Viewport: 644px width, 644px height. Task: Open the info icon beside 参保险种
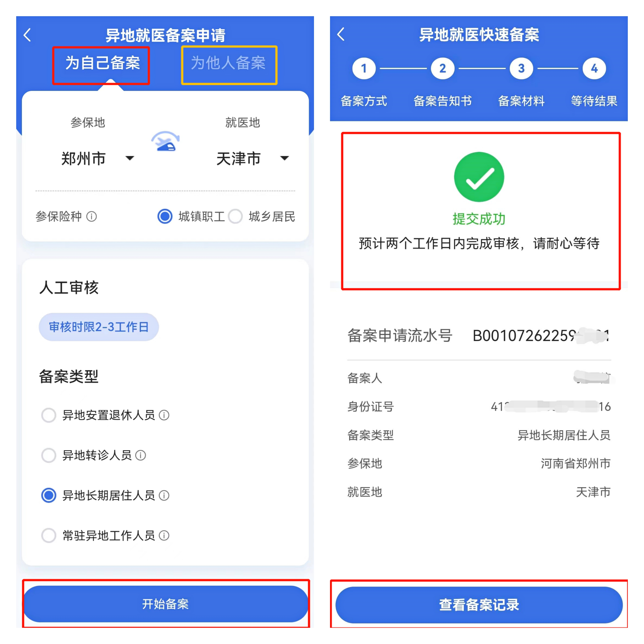(92, 217)
